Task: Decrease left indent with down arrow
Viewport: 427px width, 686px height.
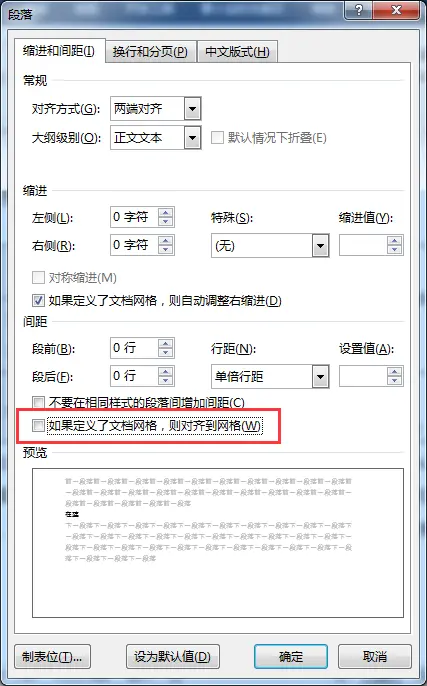Action: click(166, 221)
